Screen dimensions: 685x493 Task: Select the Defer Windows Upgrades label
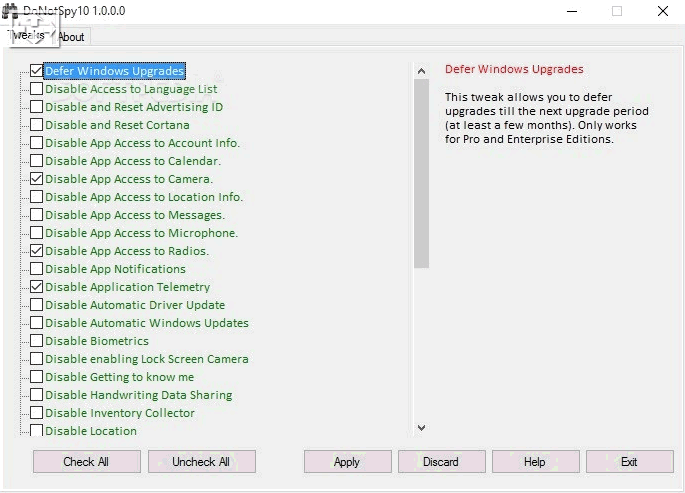point(114,71)
